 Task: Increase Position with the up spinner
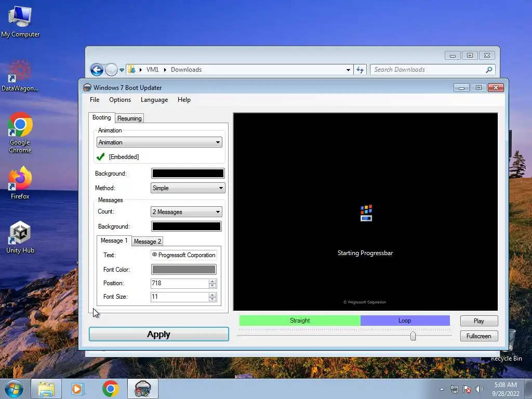point(212,281)
